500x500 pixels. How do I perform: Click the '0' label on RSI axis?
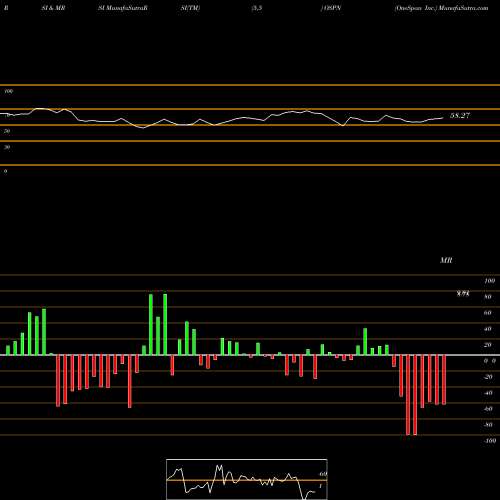[6, 171]
